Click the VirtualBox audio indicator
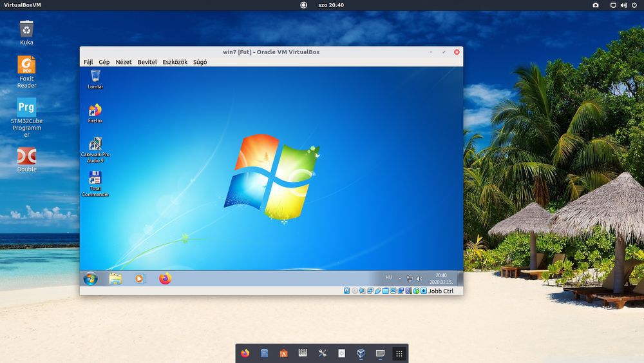 (x=362, y=291)
